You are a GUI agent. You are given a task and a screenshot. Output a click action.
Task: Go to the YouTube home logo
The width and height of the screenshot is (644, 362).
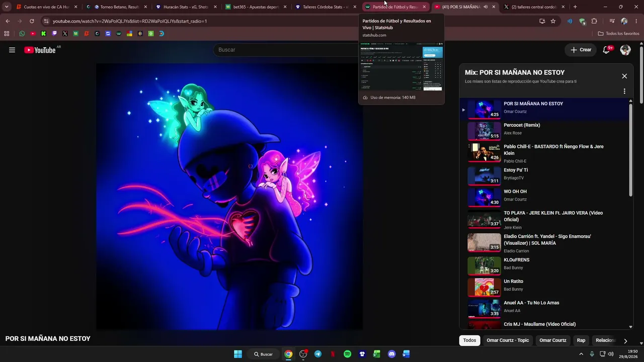click(x=40, y=50)
